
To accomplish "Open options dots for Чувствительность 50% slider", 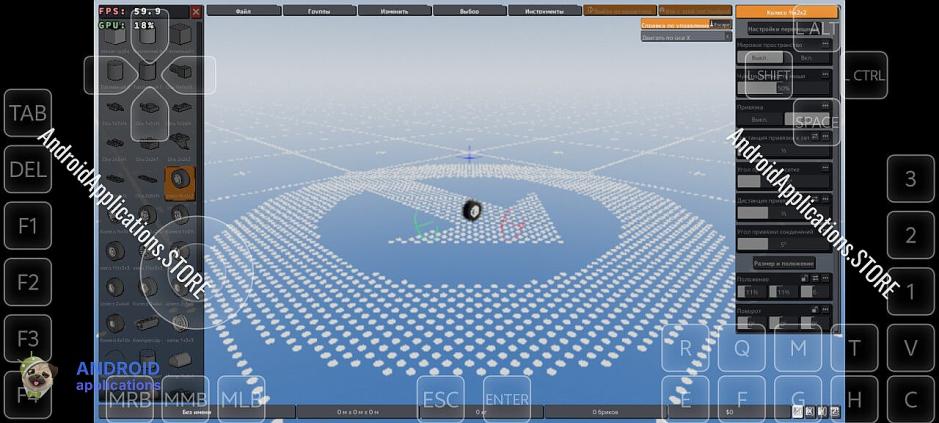I will tap(825, 75).
